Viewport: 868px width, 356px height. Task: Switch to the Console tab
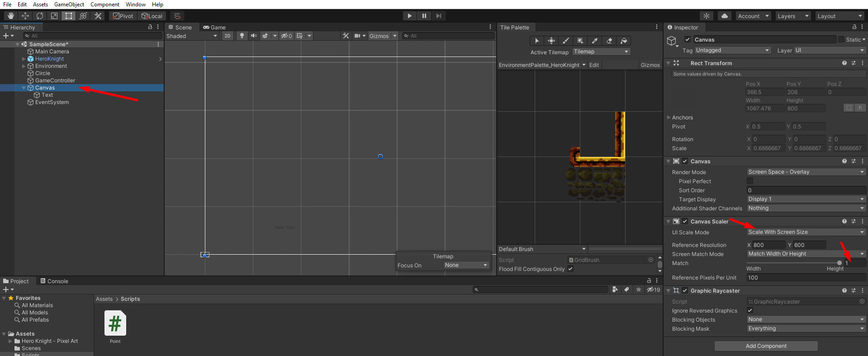pos(54,281)
